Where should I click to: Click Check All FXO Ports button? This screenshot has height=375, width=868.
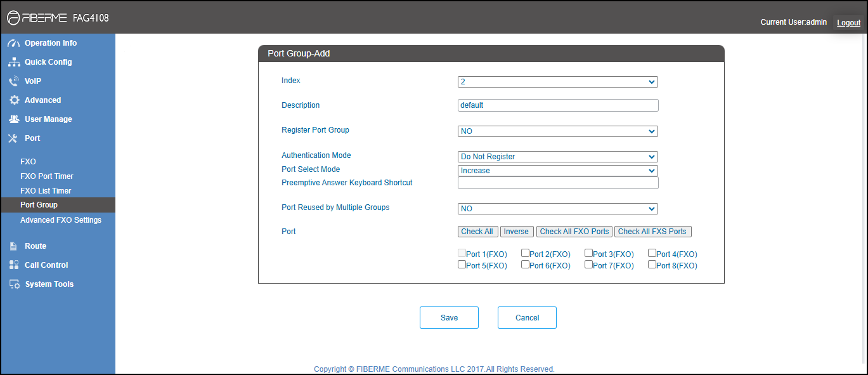[x=574, y=232]
